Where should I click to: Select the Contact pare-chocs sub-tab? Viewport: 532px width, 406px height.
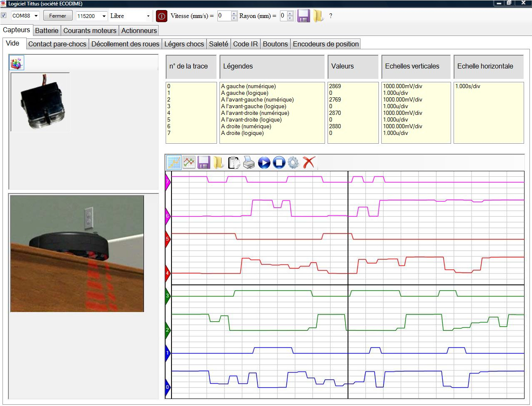57,44
